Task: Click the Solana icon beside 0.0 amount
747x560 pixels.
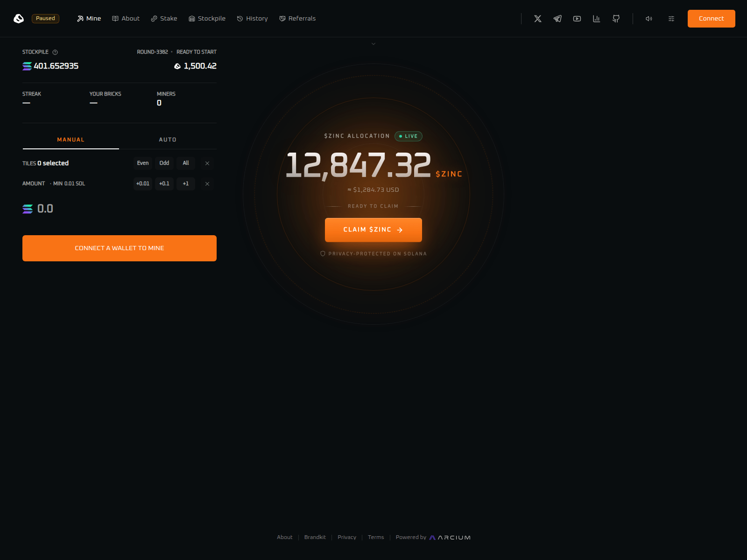Action: coord(28,209)
